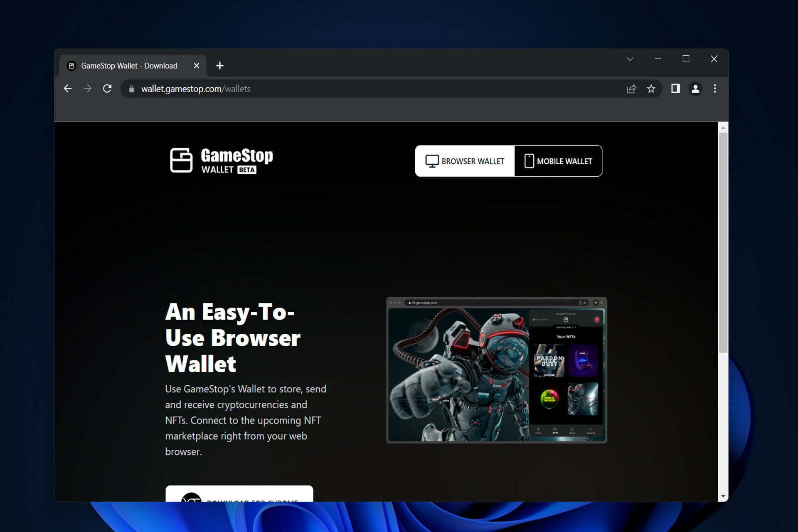The width and height of the screenshot is (798, 532).
Task: Open the browser side panel
Action: [675, 89]
